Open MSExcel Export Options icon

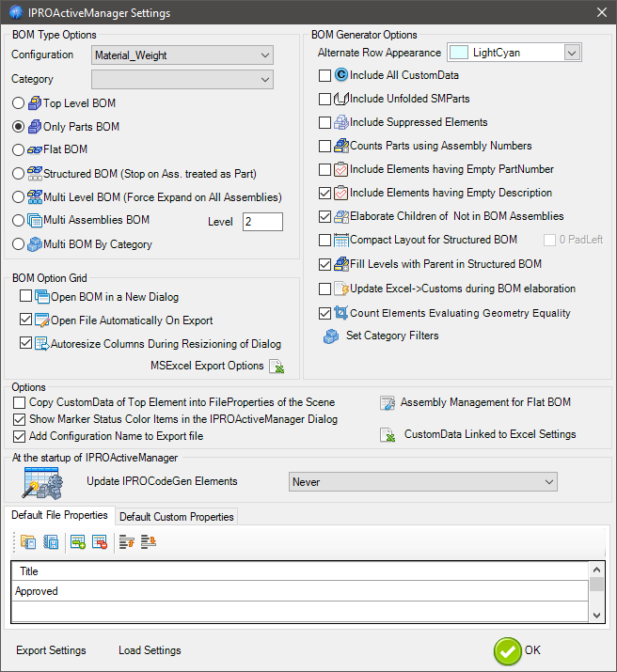pos(277,367)
